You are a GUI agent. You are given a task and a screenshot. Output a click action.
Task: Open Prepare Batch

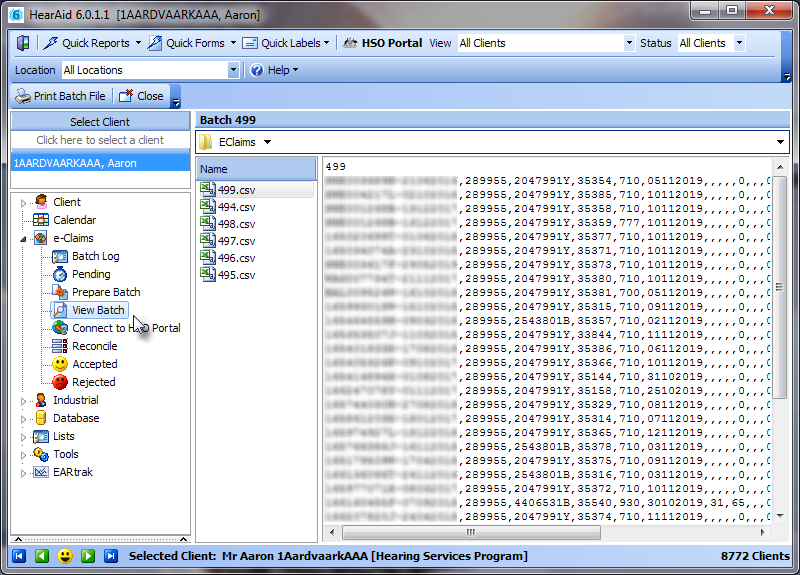click(106, 292)
